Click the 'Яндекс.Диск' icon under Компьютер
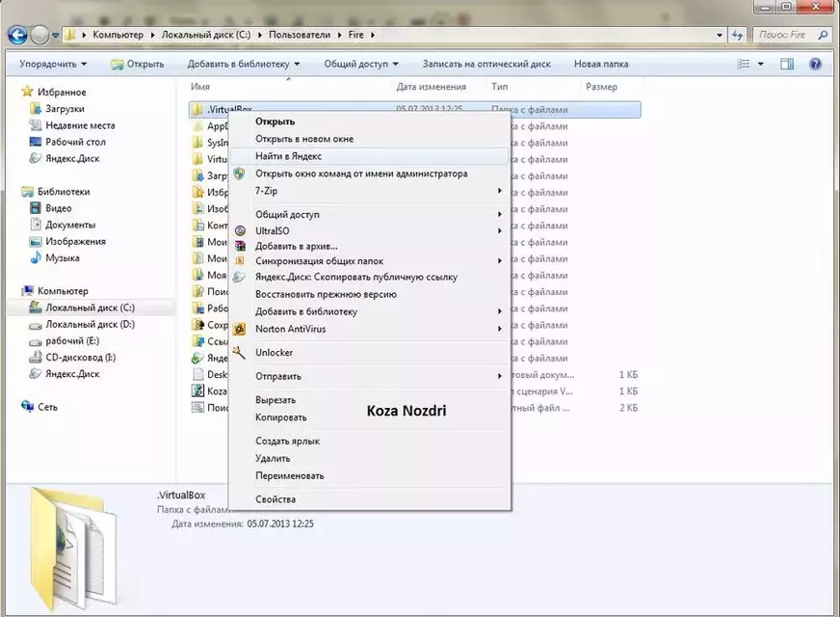This screenshot has width=840, height=617. [x=36, y=374]
